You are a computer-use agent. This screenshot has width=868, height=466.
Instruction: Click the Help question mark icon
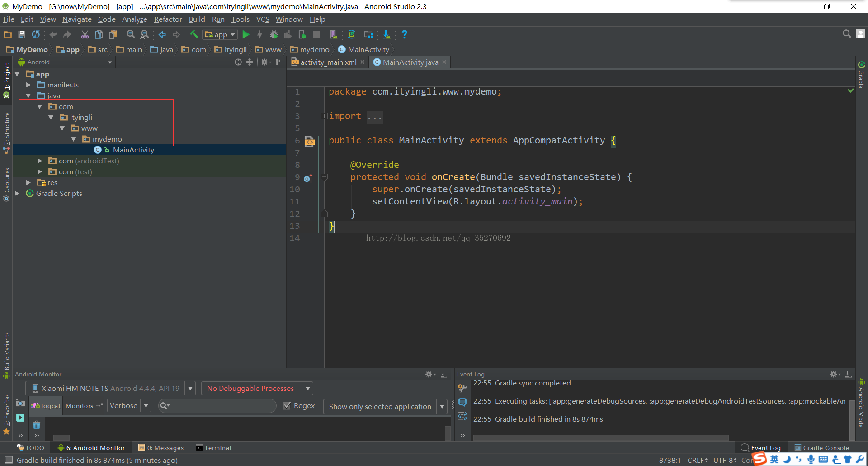pos(404,34)
